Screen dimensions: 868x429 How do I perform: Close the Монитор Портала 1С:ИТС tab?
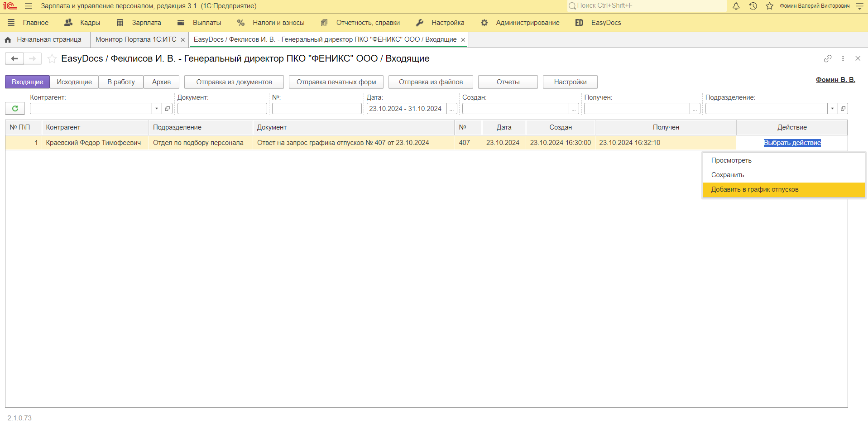[x=183, y=40]
